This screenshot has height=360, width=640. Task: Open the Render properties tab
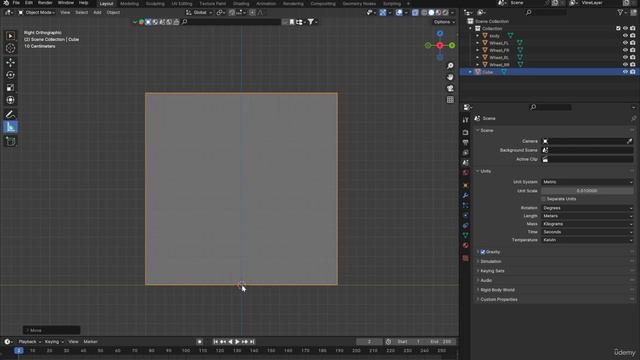[x=466, y=133]
